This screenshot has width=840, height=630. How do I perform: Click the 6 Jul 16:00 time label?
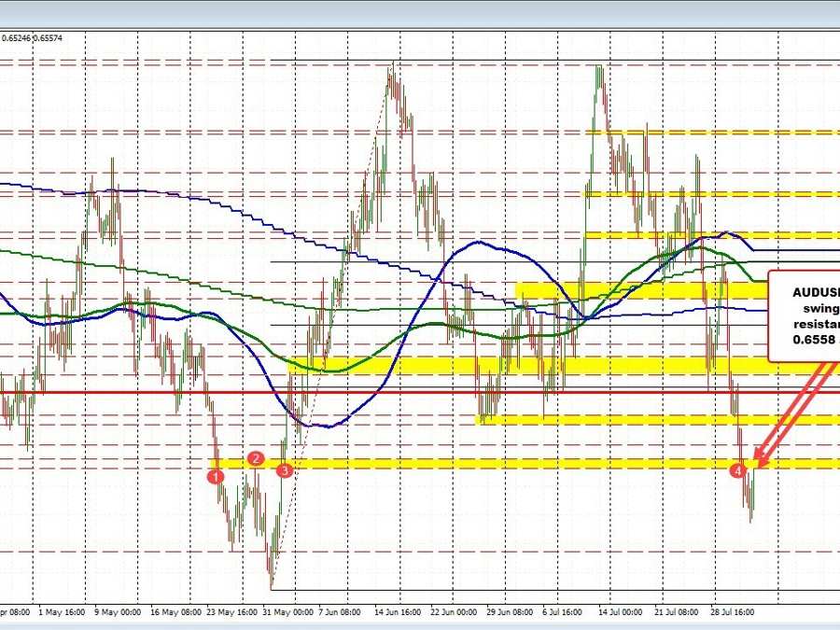point(565,613)
